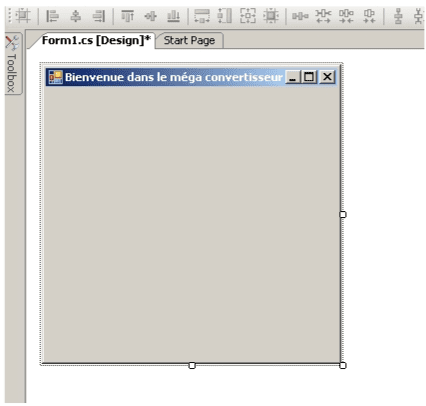Screen dimensions: 426x406
Task: Click Make Same Width icon
Action: click(x=202, y=16)
